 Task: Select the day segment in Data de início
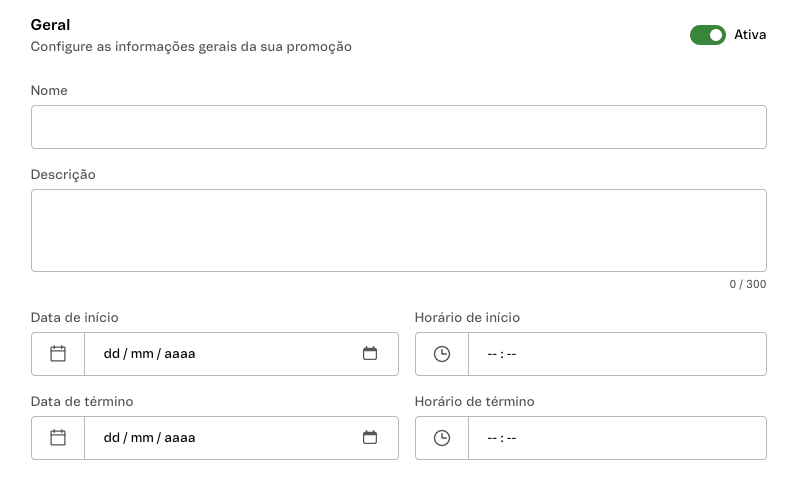tap(111, 354)
